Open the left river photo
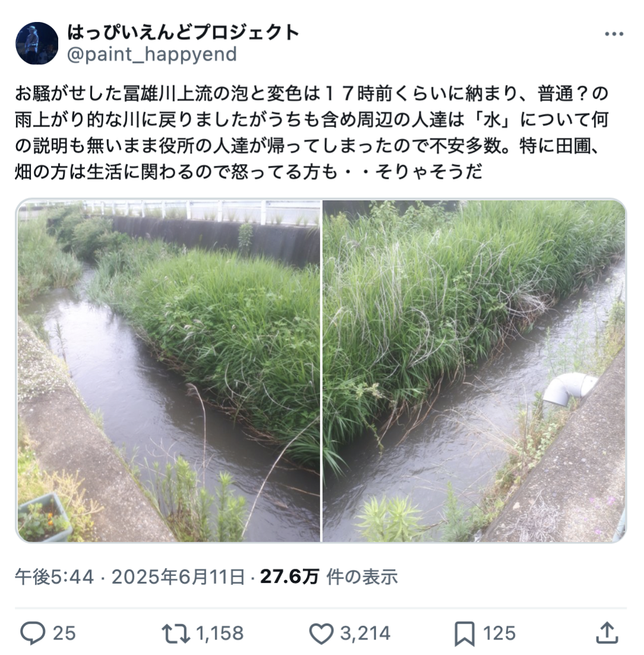Image resolution: width=644 pixels, height=655 pixels. 169,371
